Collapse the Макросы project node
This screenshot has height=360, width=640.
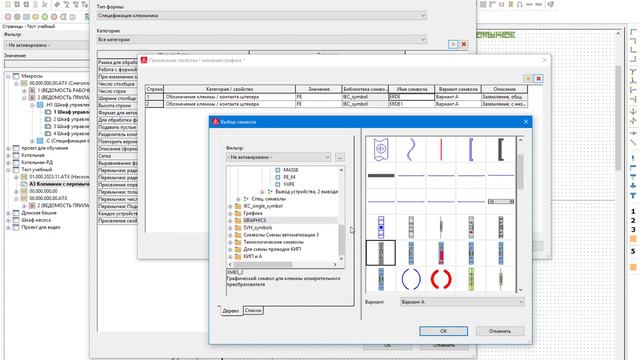tap(8, 76)
